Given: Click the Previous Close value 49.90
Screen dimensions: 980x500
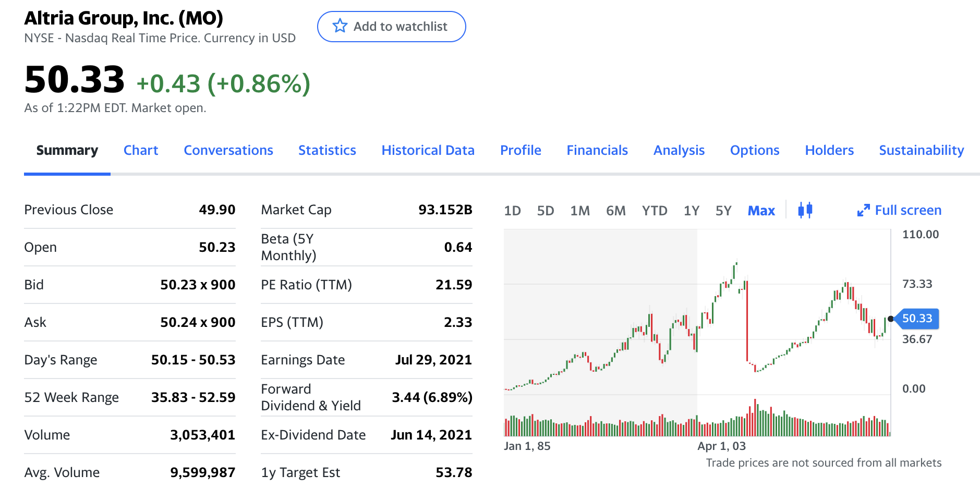Looking at the screenshot, I should click(x=217, y=210).
